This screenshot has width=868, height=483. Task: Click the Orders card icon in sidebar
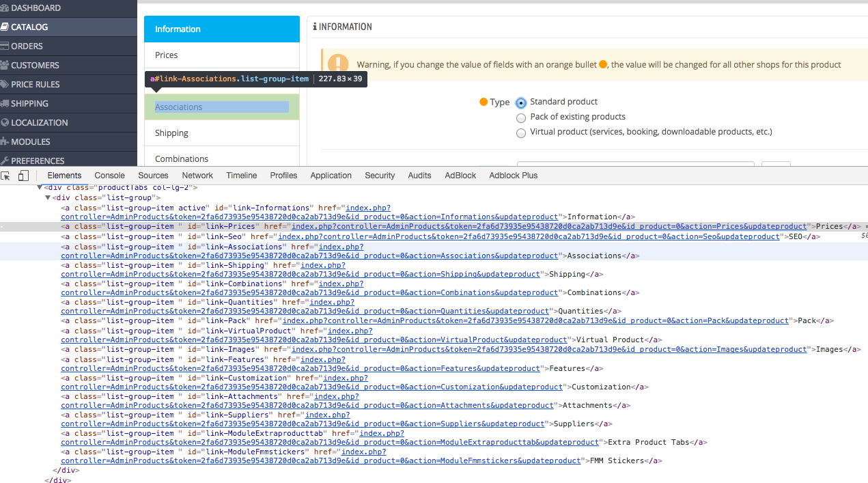pyautogui.click(x=5, y=46)
